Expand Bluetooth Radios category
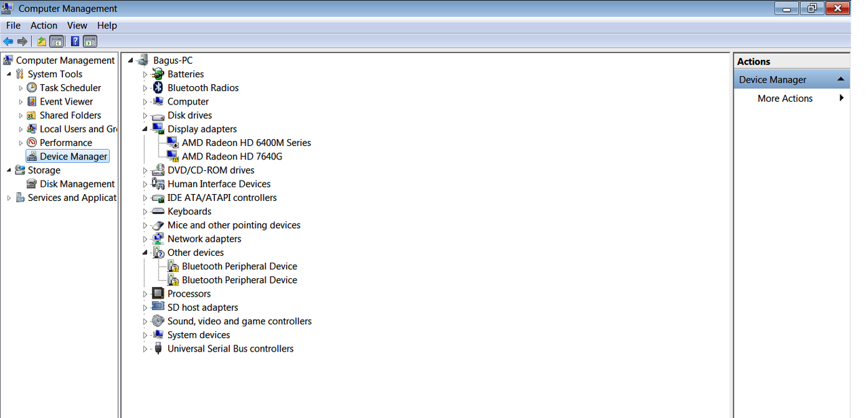Viewport: 868px width, 418px height. (145, 88)
